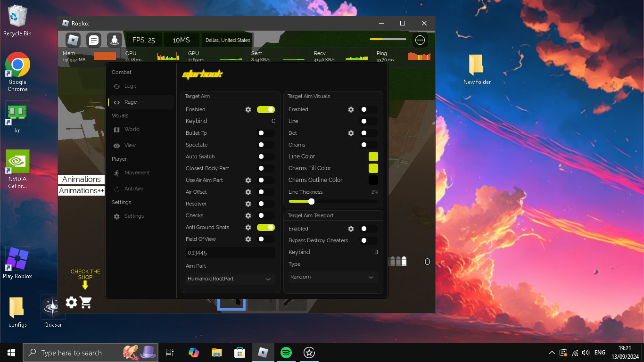Select the Rage tab in sidebar
This screenshot has height=362, width=644.
pos(141,102)
